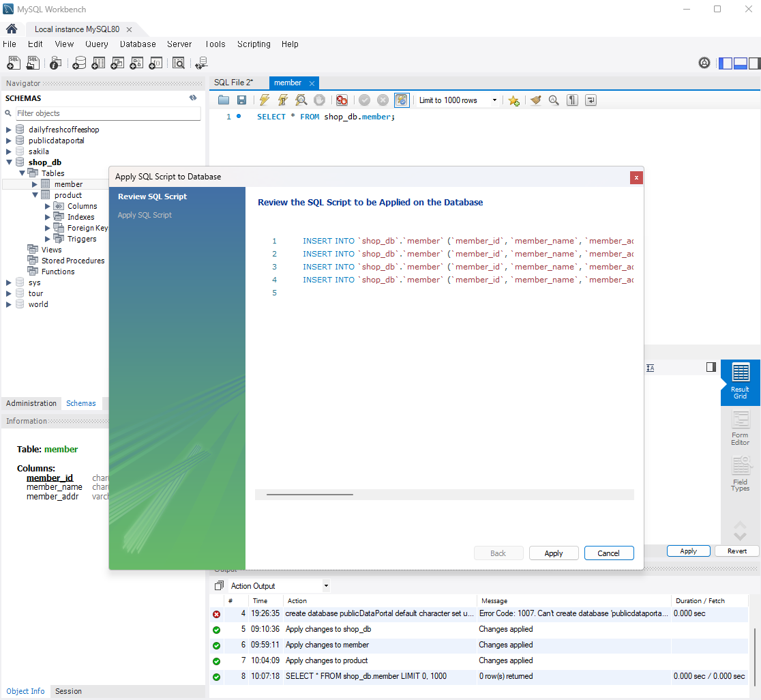Search table data toolbar icon
Image resolution: width=761 pixels, height=700 pixels.
(x=179, y=63)
